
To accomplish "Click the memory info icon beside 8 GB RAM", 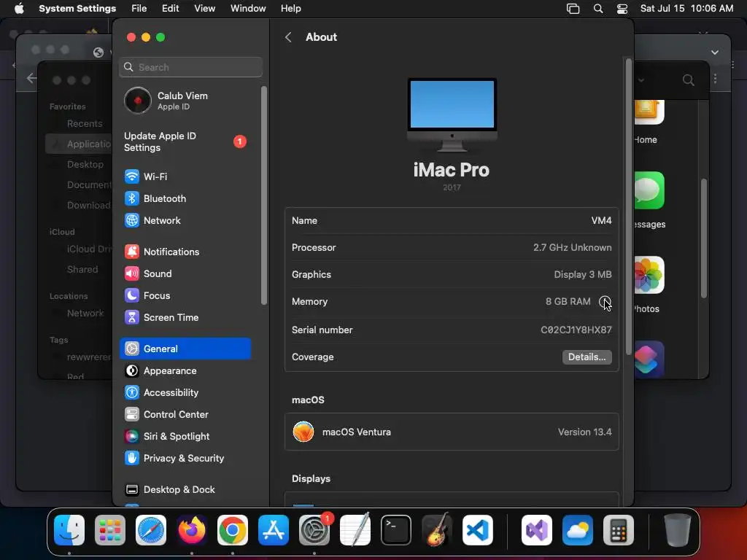I will click(x=605, y=301).
